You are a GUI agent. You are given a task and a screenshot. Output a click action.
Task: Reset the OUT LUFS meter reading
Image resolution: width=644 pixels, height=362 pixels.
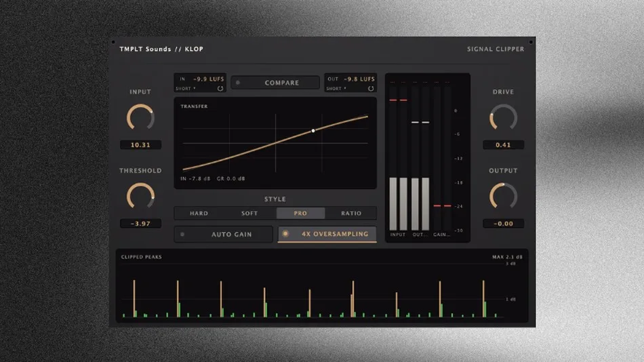click(x=371, y=88)
